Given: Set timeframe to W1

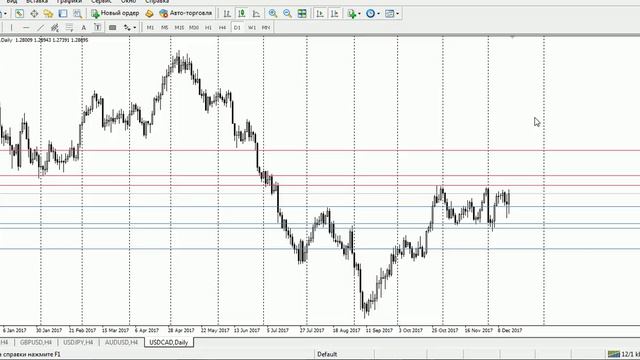Looking at the screenshot, I should point(252,27).
